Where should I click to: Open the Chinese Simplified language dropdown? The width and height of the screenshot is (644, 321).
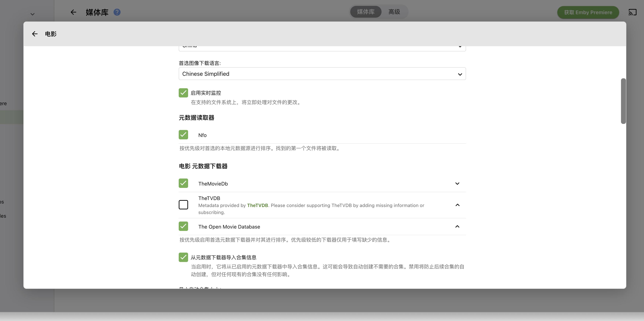pos(322,74)
